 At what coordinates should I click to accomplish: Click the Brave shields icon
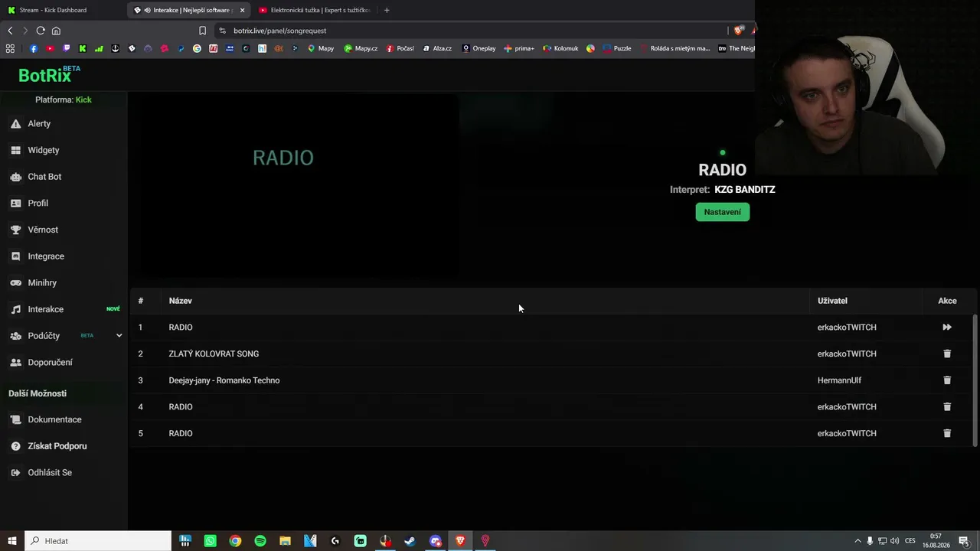tap(738, 31)
